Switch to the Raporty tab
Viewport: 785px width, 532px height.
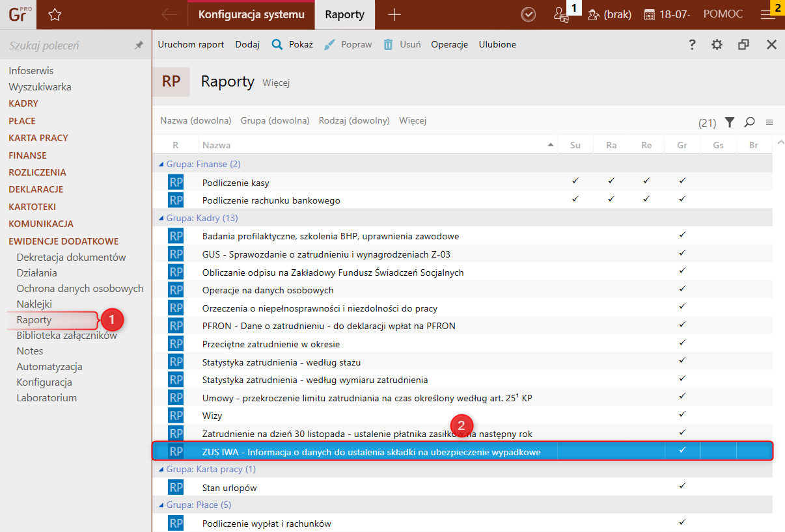[345, 14]
